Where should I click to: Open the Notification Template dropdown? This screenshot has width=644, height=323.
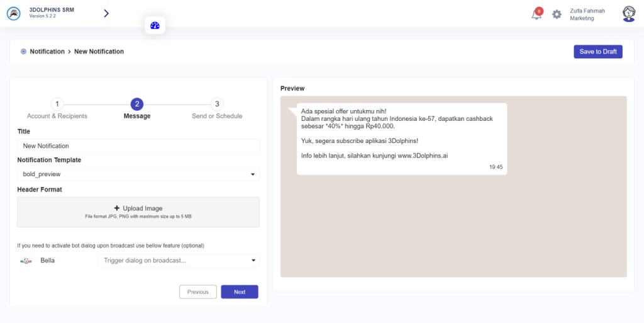[138, 174]
